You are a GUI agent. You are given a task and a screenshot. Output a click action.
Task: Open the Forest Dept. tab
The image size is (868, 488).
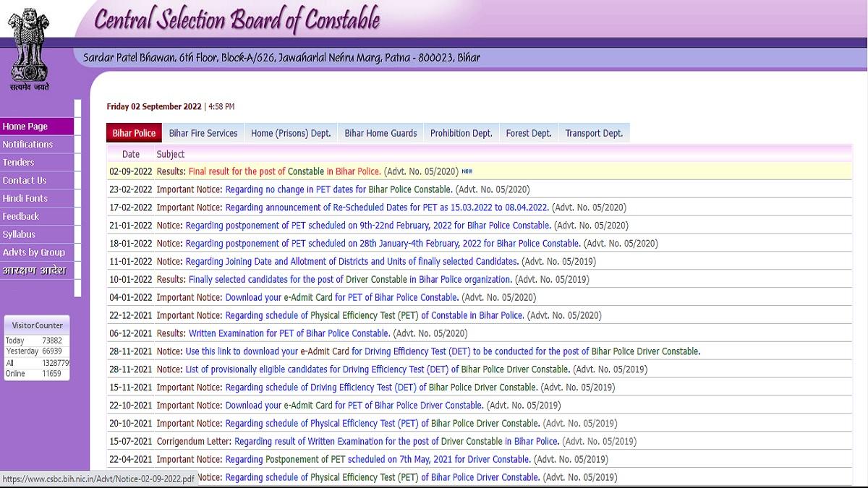click(x=528, y=133)
